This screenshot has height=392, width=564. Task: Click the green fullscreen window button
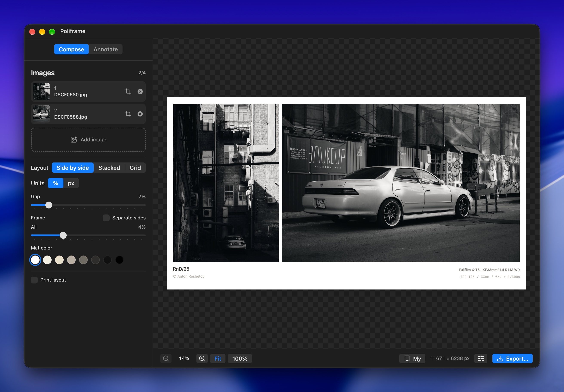pos(52,32)
